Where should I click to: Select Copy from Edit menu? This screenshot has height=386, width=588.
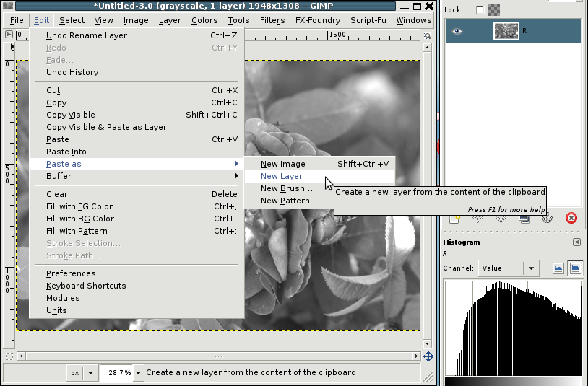click(137, 102)
